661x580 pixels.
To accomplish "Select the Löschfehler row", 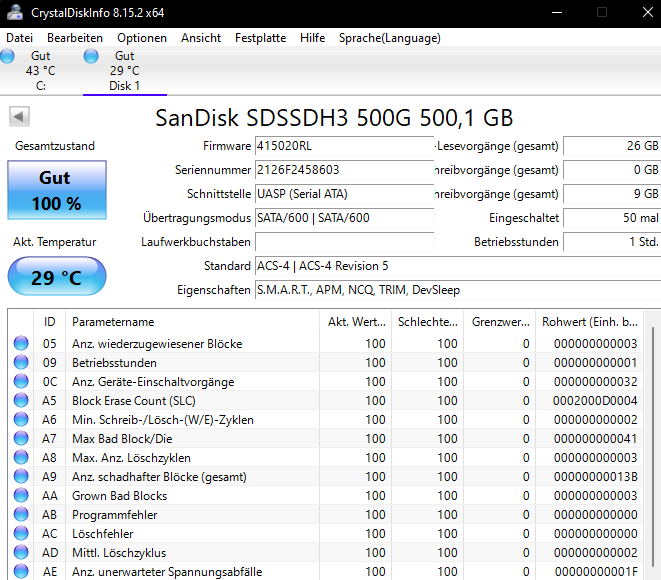I will (x=326, y=533).
